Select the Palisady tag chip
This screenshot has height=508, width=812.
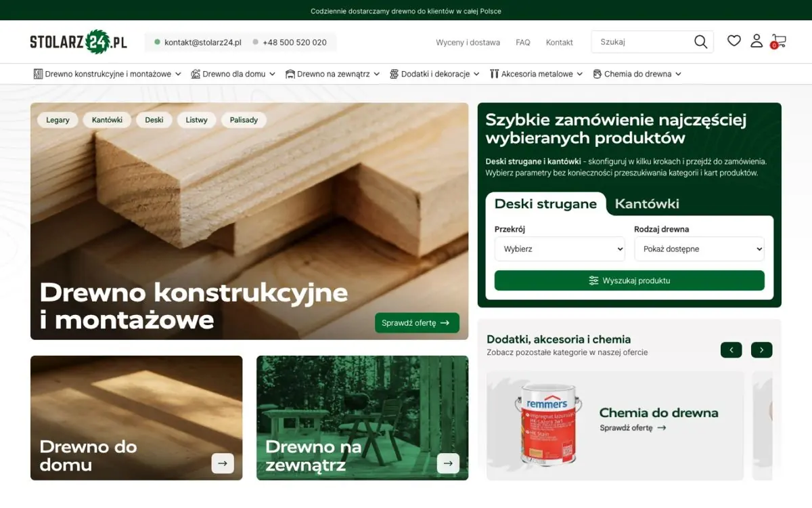click(x=244, y=120)
